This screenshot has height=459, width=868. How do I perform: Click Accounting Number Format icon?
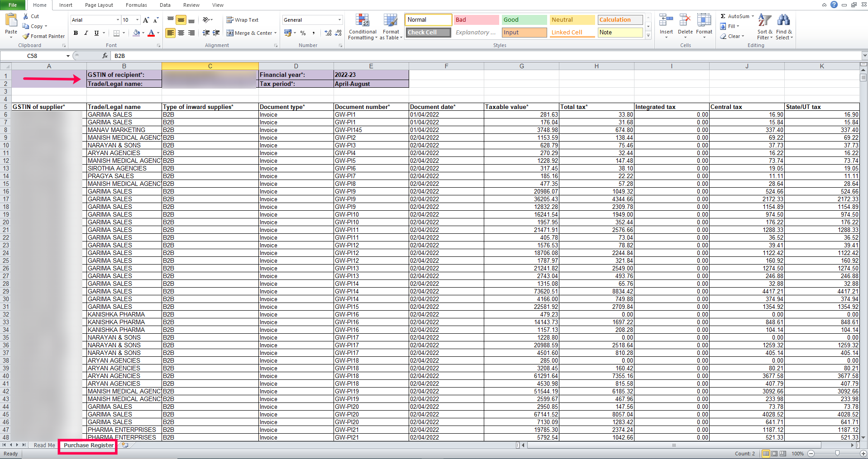tap(287, 33)
